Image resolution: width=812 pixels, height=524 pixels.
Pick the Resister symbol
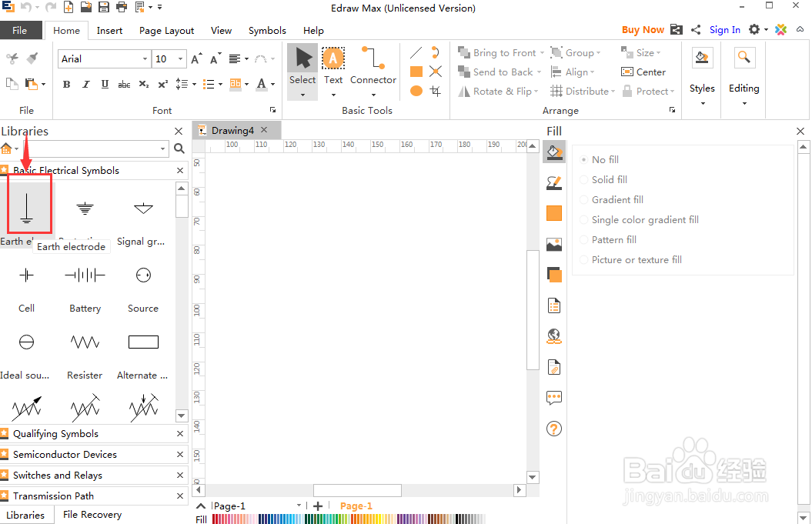[x=85, y=342]
